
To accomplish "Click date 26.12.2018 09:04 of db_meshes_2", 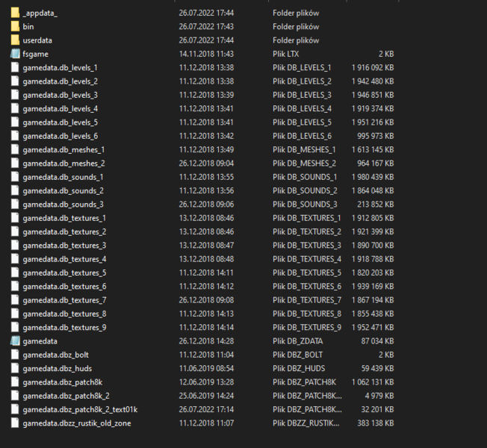I will (206, 163).
